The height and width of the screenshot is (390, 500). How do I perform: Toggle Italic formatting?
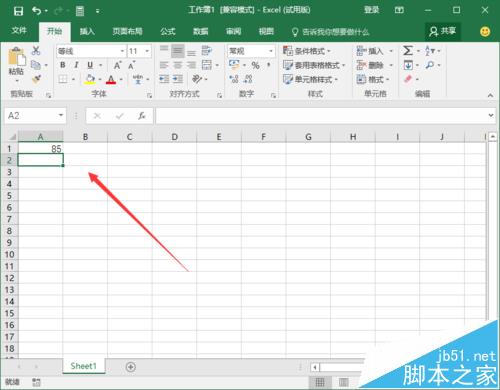(x=76, y=65)
